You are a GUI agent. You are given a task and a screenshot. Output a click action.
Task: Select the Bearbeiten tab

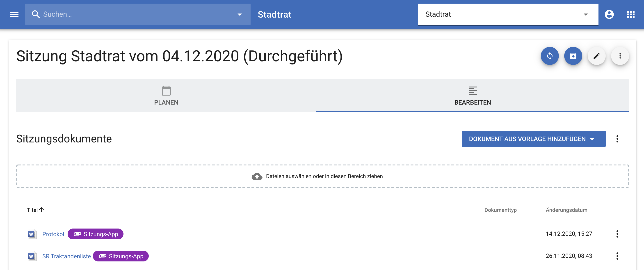[x=473, y=96]
